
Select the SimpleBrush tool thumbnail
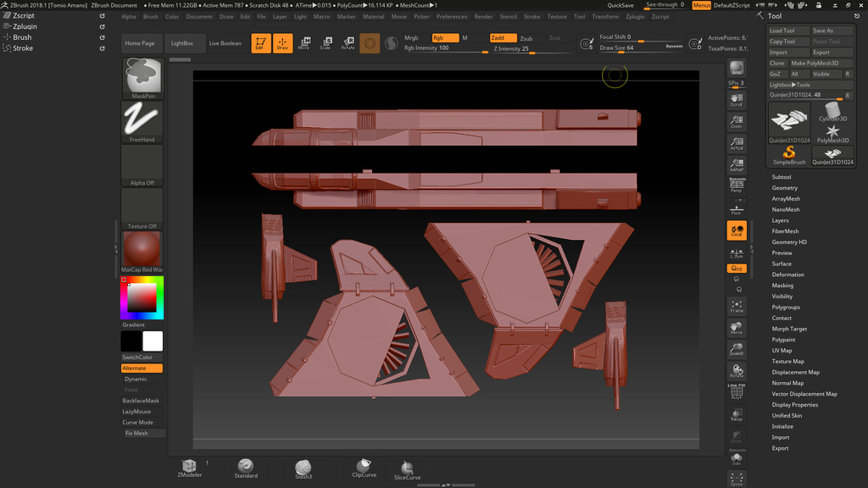[789, 156]
